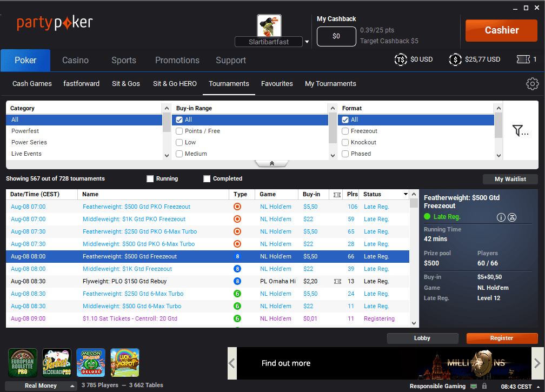Screen dimensions: 545x392
Task: Click the $0 cashback button
Action: point(336,36)
